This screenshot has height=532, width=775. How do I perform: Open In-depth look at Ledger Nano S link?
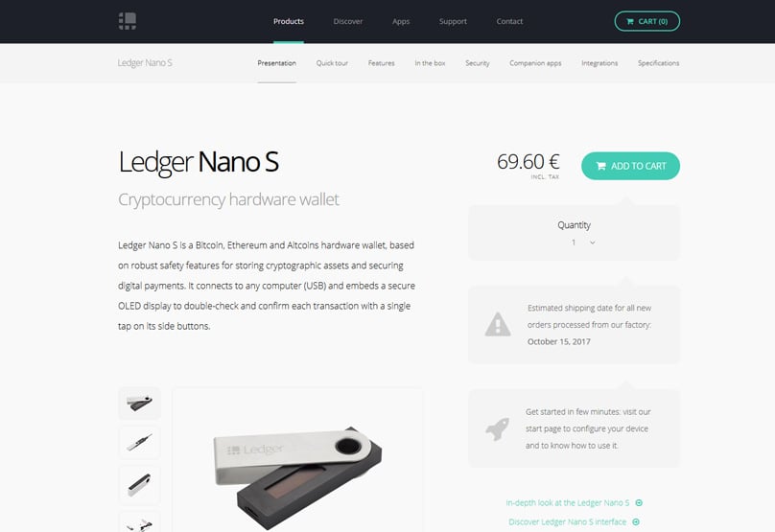click(x=568, y=503)
